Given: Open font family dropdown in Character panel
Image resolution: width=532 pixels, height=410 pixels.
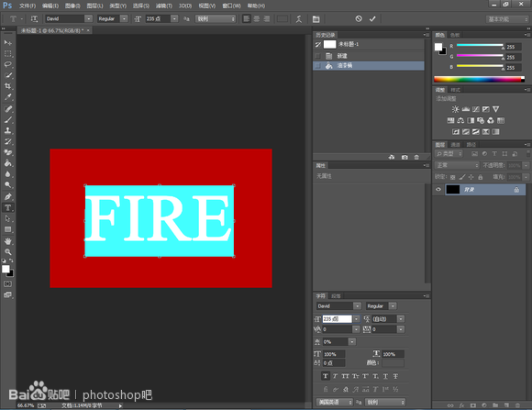Looking at the screenshot, I should [x=358, y=306].
